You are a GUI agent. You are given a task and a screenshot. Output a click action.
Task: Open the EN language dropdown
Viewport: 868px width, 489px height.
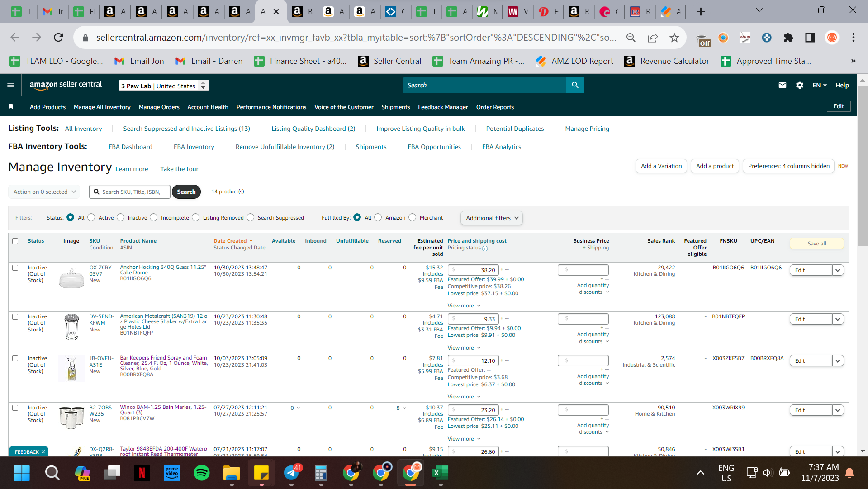click(x=819, y=85)
